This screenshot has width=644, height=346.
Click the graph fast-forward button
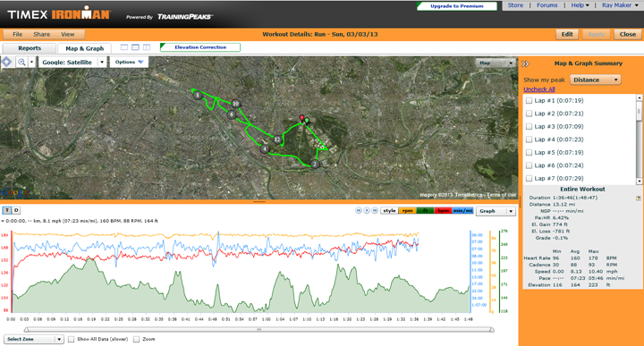[x=375, y=211]
